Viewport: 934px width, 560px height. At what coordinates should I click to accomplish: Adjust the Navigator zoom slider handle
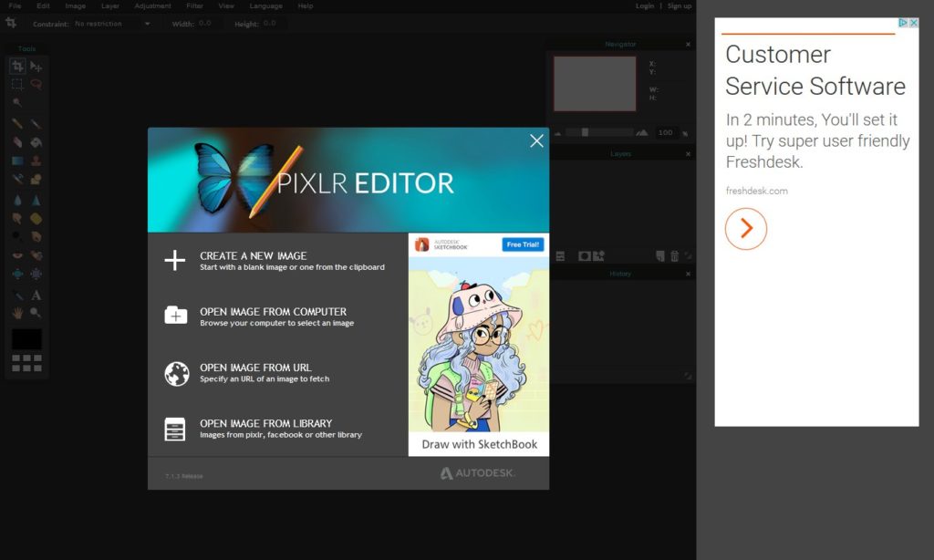click(585, 132)
